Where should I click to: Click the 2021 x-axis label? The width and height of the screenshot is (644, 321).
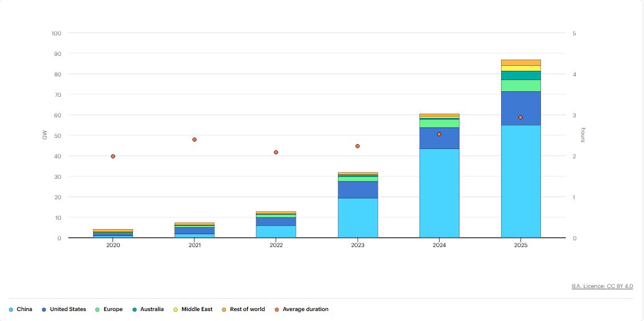tap(194, 245)
